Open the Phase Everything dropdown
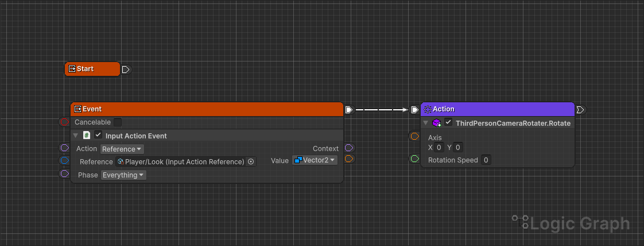 123,175
